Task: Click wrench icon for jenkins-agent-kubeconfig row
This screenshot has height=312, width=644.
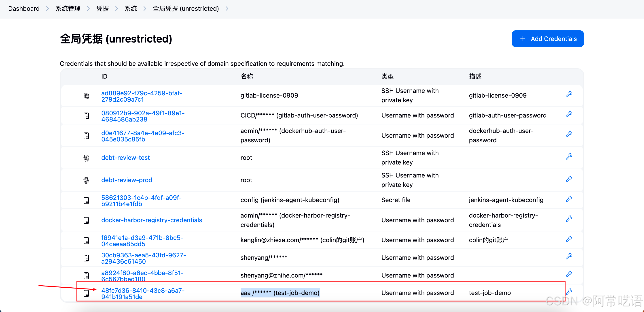Action: click(569, 199)
